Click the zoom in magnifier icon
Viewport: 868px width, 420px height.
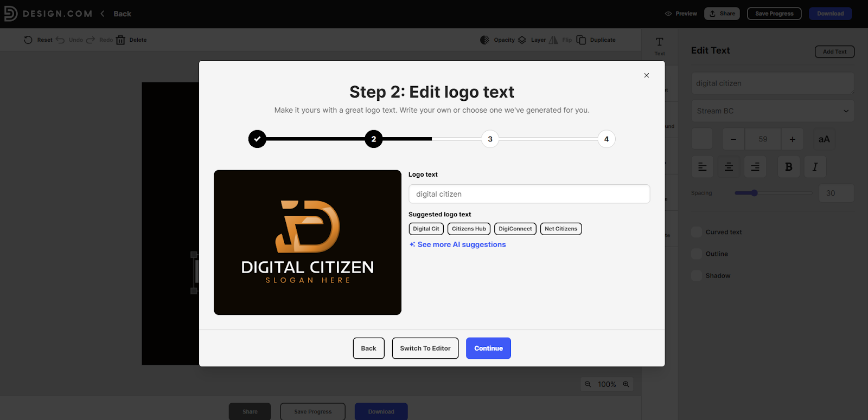tap(626, 384)
